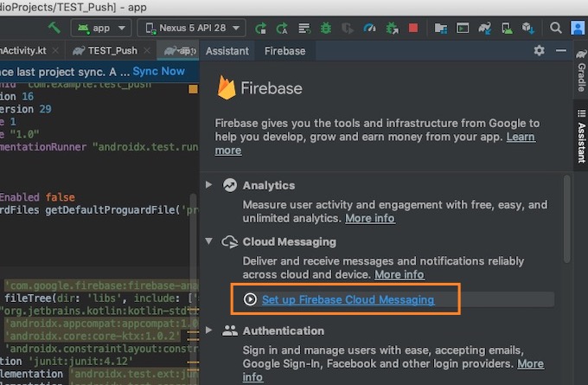This screenshot has width=588, height=385.
Task: Click the Profile app gauge icon
Action: [369, 29]
